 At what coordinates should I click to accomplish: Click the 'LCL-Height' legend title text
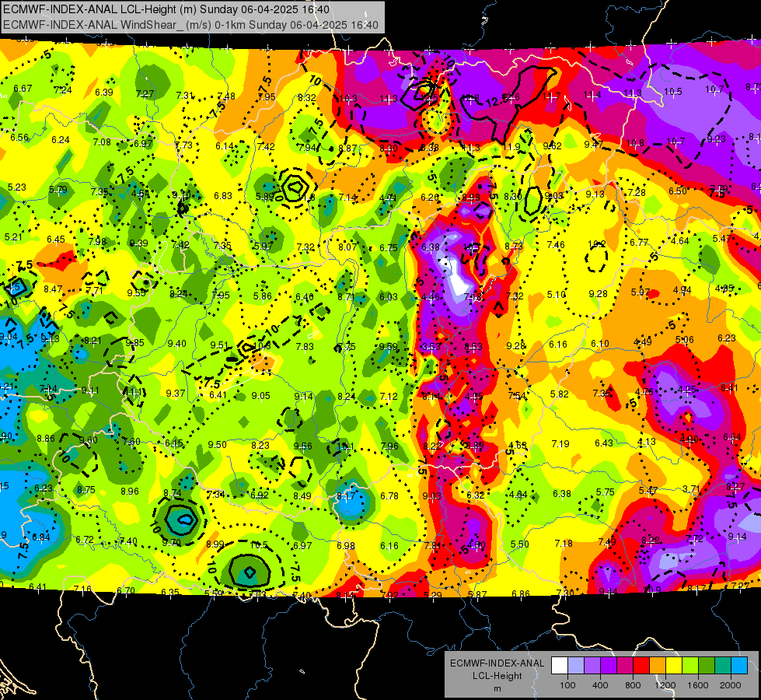click(x=497, y=676)
